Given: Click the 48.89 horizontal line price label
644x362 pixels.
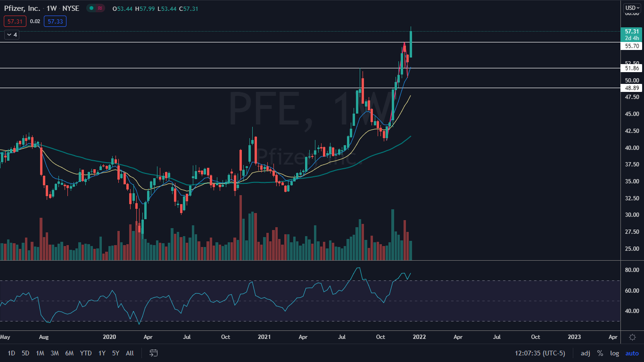Looking at the screenshot, I should pos(632,88).
